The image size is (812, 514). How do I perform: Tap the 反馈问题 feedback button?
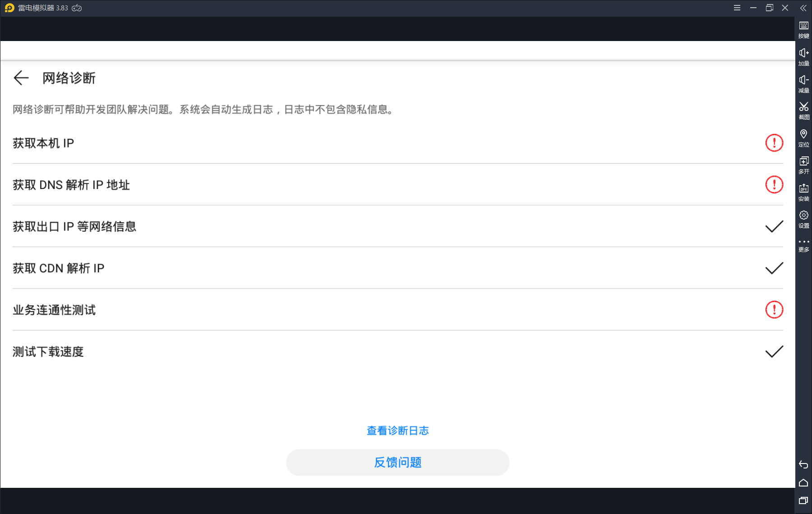click(397, 462)
